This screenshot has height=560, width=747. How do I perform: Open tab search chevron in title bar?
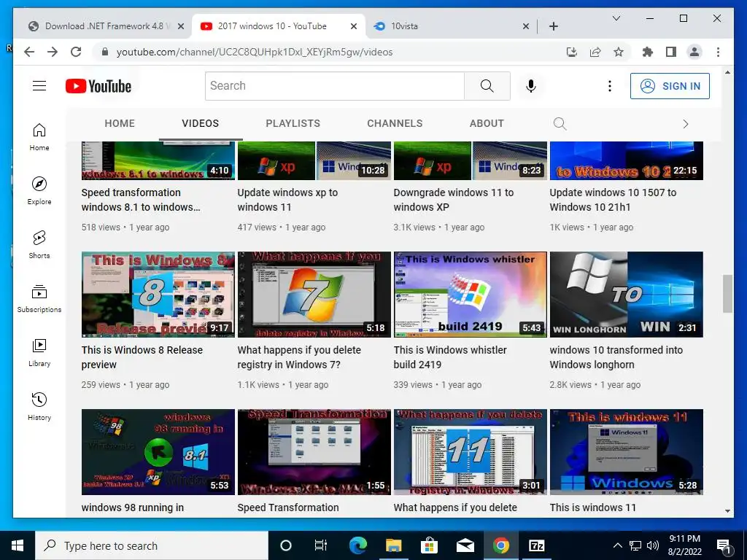pos(616,18)
